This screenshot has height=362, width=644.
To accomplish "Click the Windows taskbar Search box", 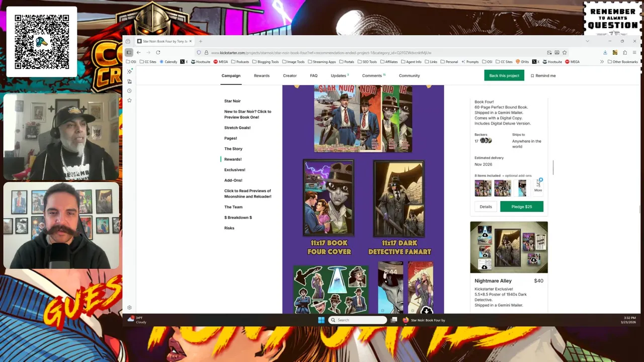I will (x=358, y=320).
